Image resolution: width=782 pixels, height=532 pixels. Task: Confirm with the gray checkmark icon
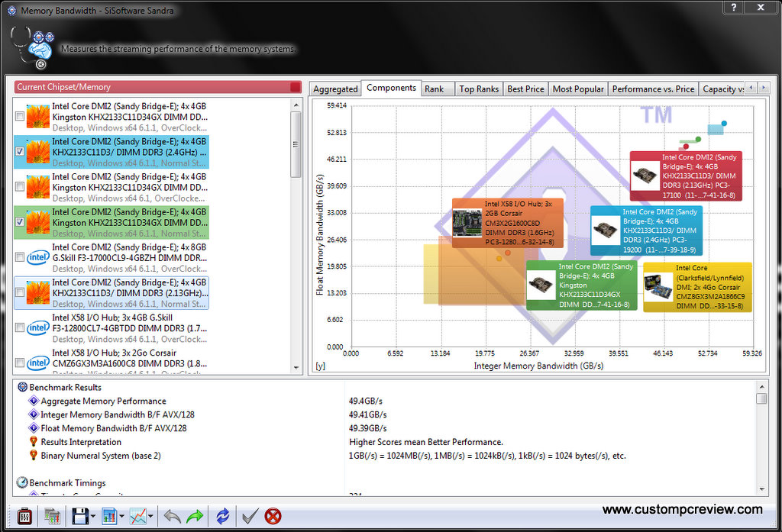pos(250,516)
